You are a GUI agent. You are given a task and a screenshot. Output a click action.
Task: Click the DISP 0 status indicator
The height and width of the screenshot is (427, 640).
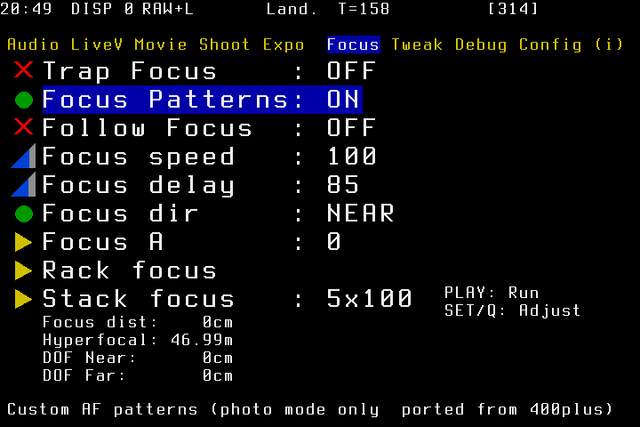point(102,9)
